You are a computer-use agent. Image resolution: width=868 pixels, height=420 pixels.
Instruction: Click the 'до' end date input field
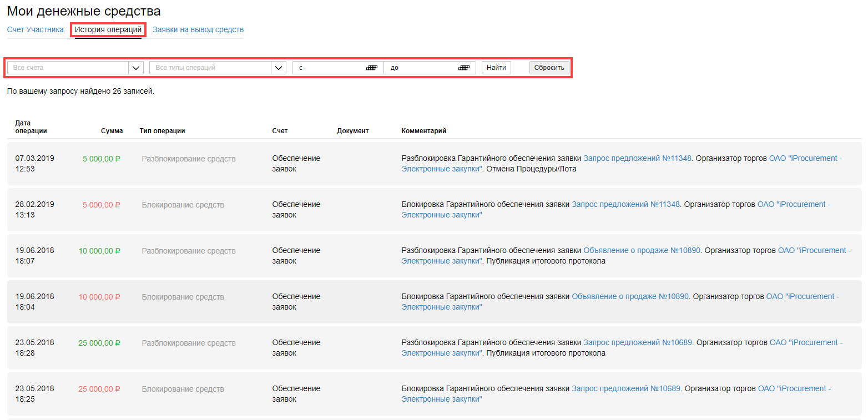tap(422, 68)
